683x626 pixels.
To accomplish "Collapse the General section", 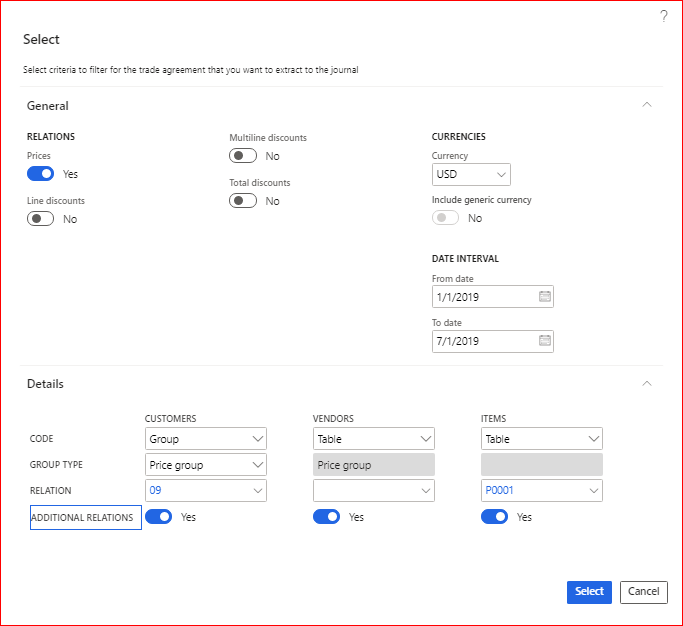I will point(647,105).
